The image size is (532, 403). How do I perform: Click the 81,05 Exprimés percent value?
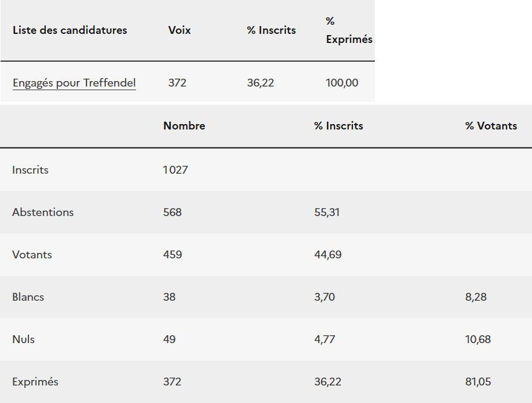(478, 382)
